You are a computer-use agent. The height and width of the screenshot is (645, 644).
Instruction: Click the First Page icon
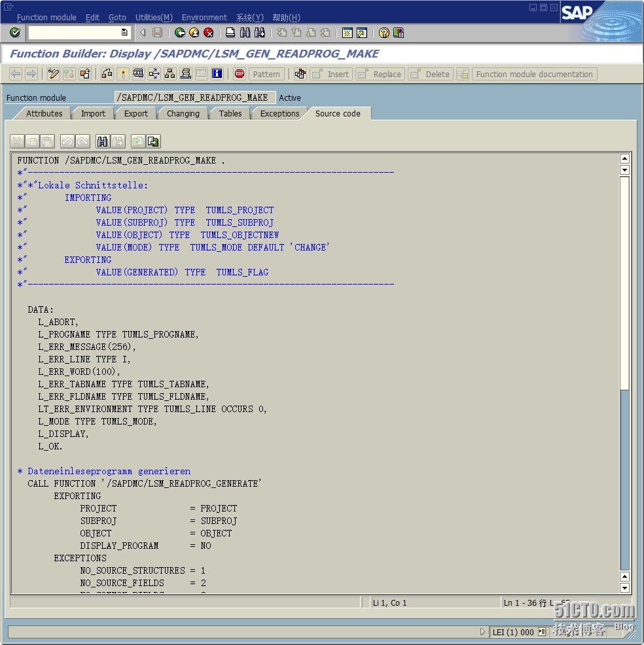(282, 33)
